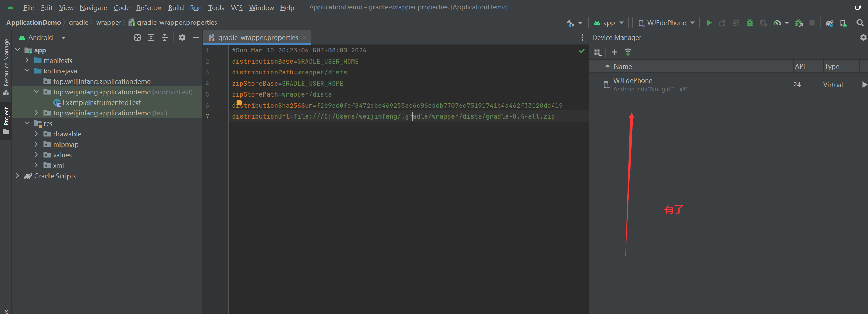The image size is (868, 314).
Task: Open the Resource Manager side tab
Action: 6,66
